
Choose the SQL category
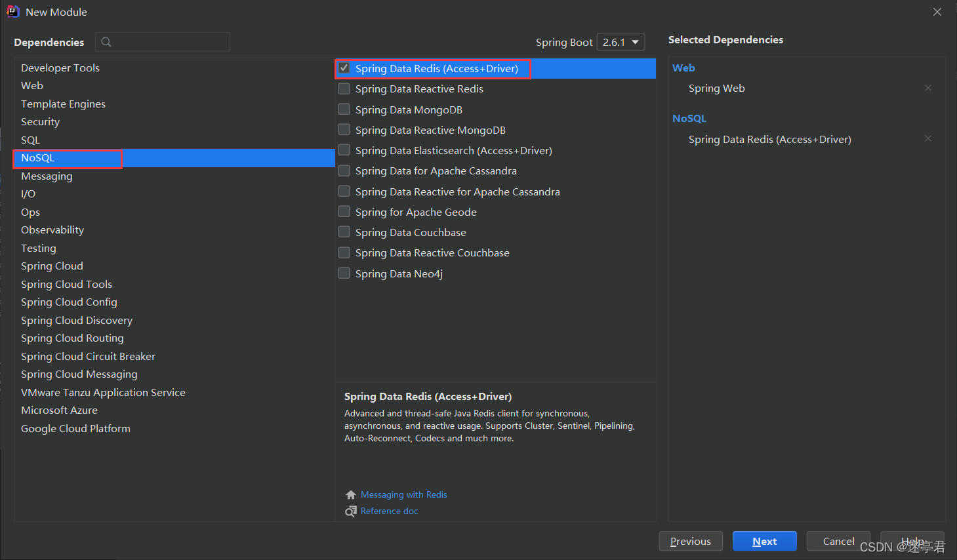pos(174,140)
